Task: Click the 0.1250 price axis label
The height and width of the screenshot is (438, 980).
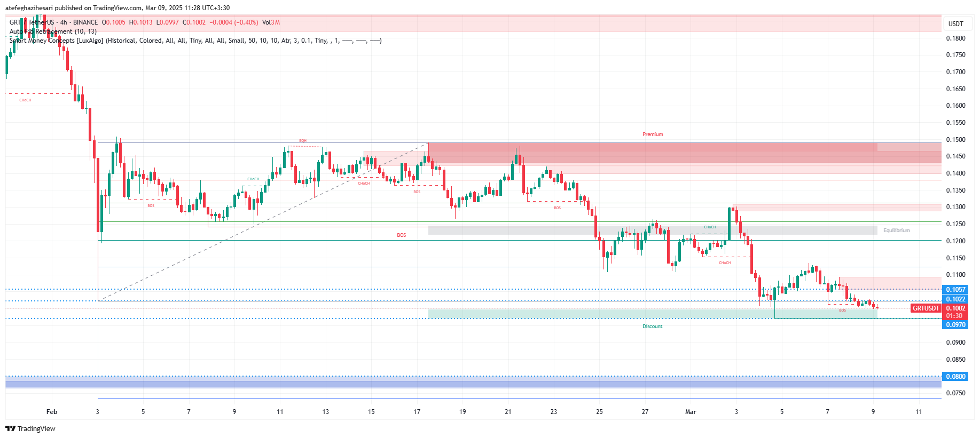Action: (956, 224)
